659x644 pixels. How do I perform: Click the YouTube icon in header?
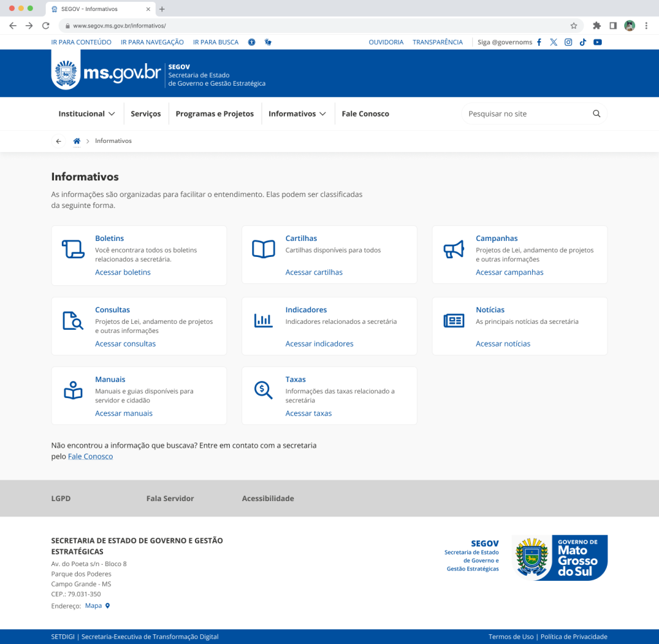(x=598, y=43)
